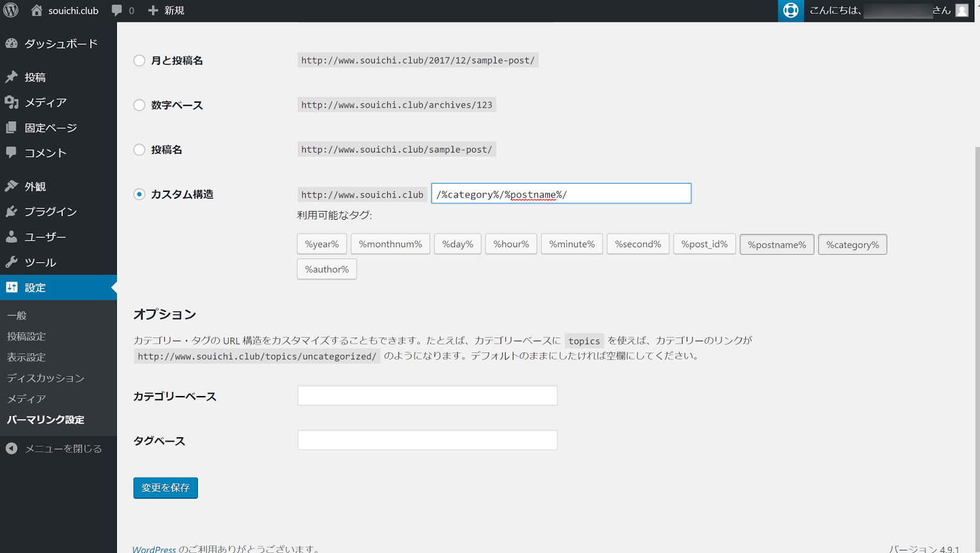Open the 一般 settings submenu item
This screenshot has width=980, height=553.
point(17,316)
